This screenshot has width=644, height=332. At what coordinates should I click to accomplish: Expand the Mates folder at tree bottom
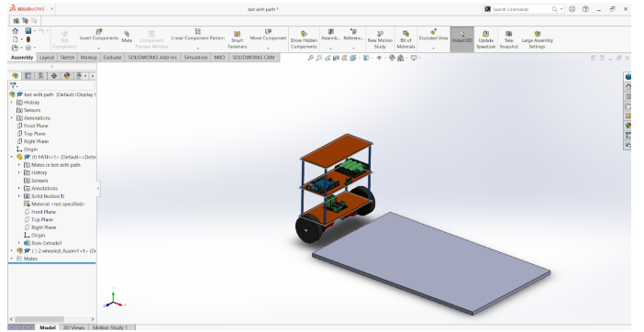click(x=12, y=259)
